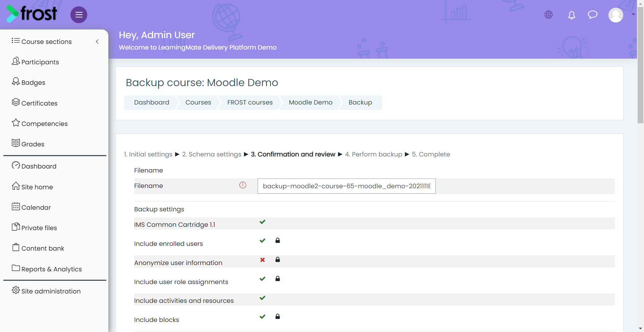This screenshot has height=332, width=644.
Task: Go to Moodle Demo breadcrumb
Action: pyautogui.click(x=311, y=103)
